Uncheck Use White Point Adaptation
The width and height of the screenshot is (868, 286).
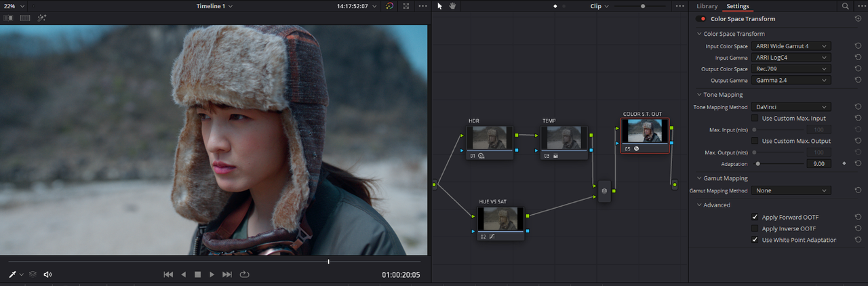[x=755, y=240]
